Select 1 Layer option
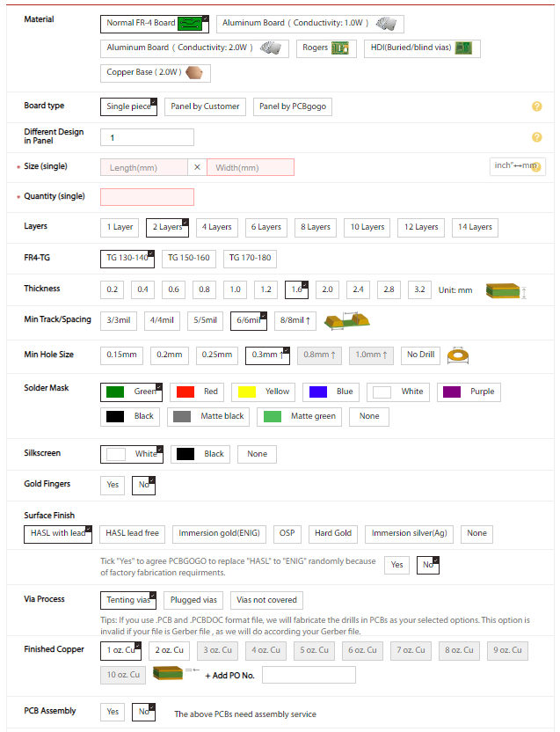This screenshot has width=560, height=732. pyautogui.click(x=120, y=227)
